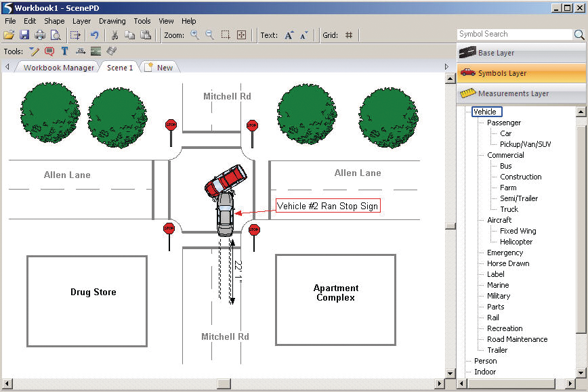This screenshot has height=392, width=588.
Task: Click inside the Symbol Search field
Action: click(514, 35)
